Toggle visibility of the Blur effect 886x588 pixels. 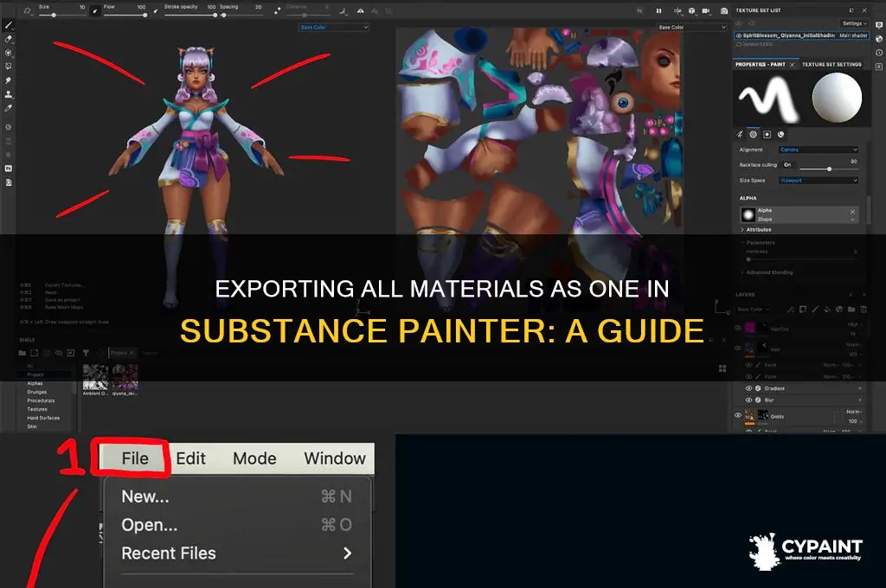tap(748, 399)
